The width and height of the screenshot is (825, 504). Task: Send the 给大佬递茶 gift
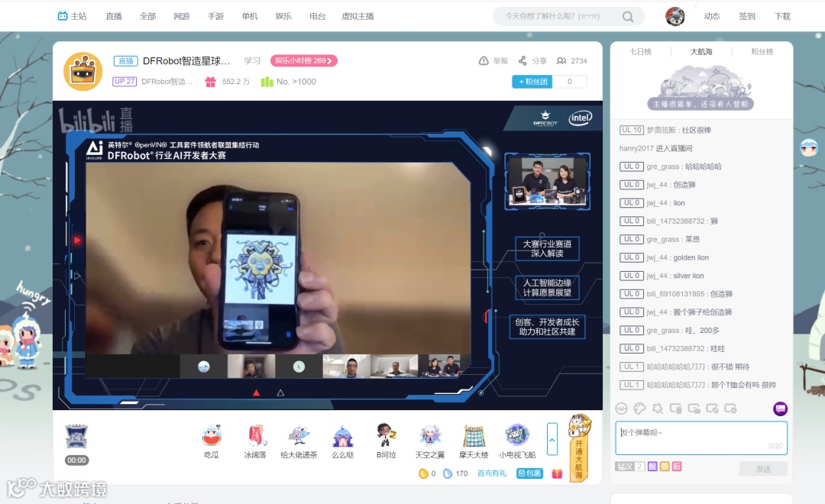click(x=299, y=441)
